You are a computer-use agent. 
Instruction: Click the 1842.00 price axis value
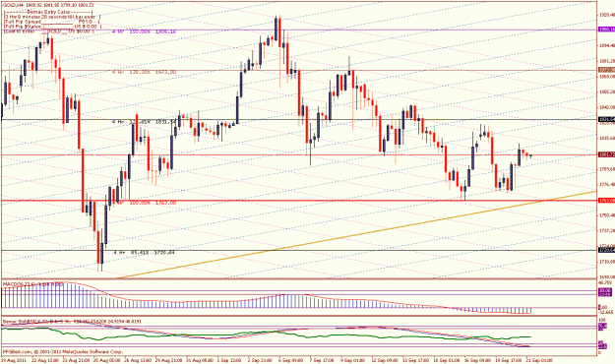coord(607,107)
